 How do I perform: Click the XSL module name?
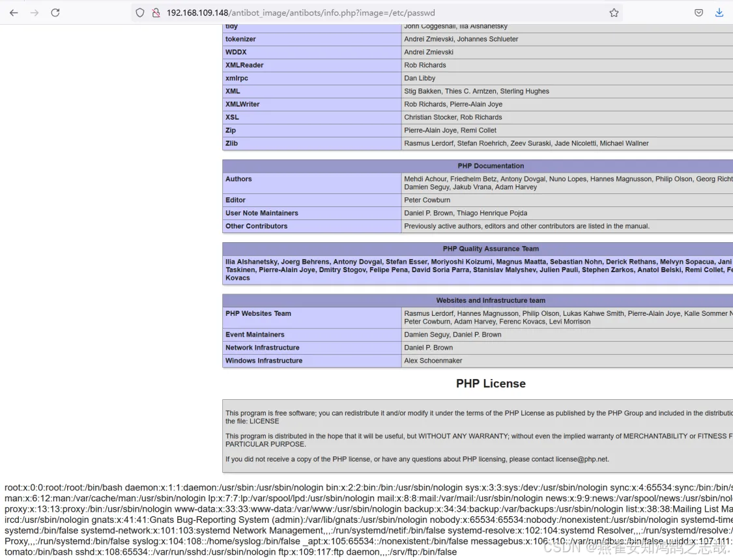tap(232, 118)
